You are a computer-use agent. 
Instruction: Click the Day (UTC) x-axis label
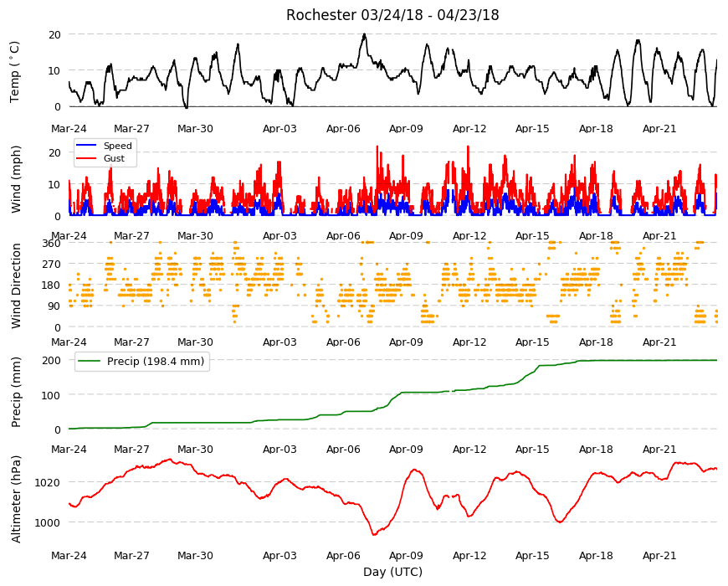(392, 572)
